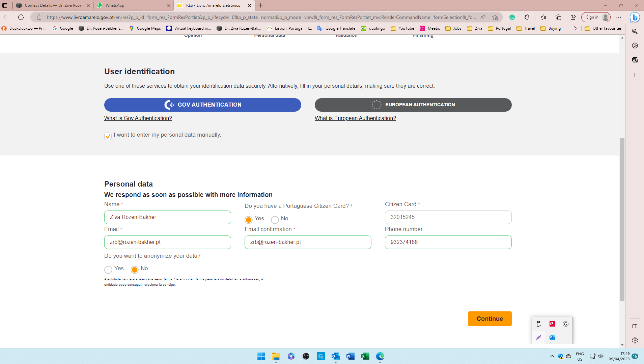The width and height of the screenshot is (644, 364).
Task: Select No for Portuguese Citizen Card
Action: coord(275,220)
